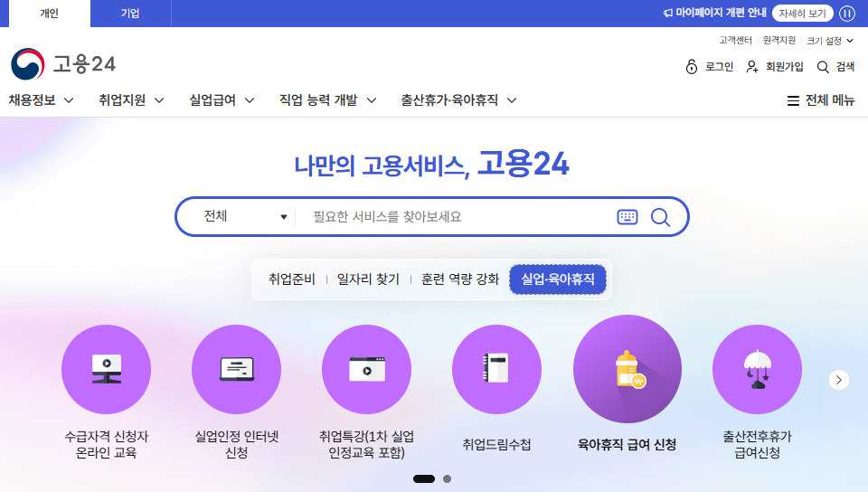The height and width of the screenshot is (492, 868).
Task: Click the login lock icon
Action: [x=692, y=66]
